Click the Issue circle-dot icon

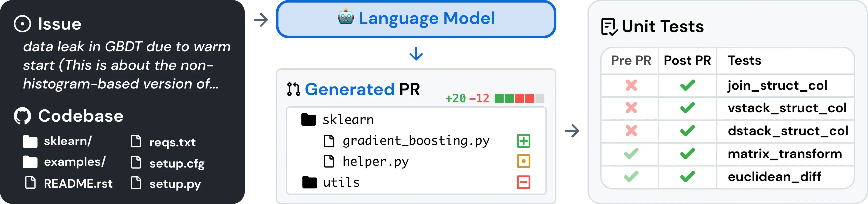coord(22,24)
